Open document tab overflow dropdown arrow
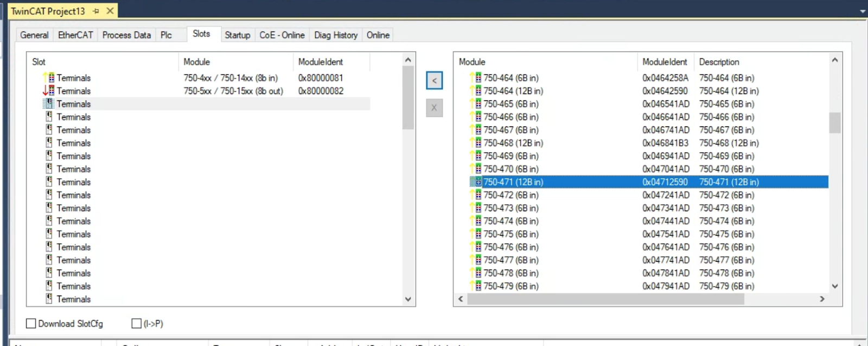The width and height of the screenshot is (868, 346). click(863, 11)
